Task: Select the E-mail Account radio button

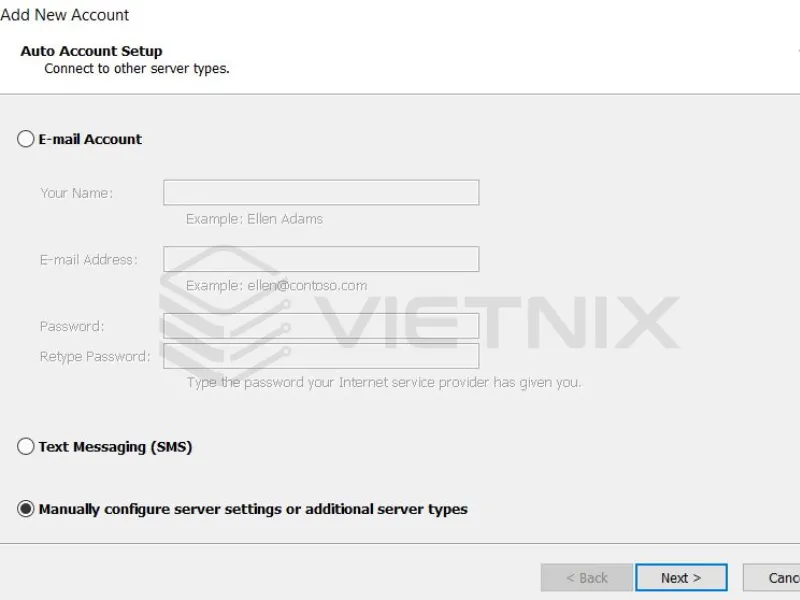Action: [26, 139]
